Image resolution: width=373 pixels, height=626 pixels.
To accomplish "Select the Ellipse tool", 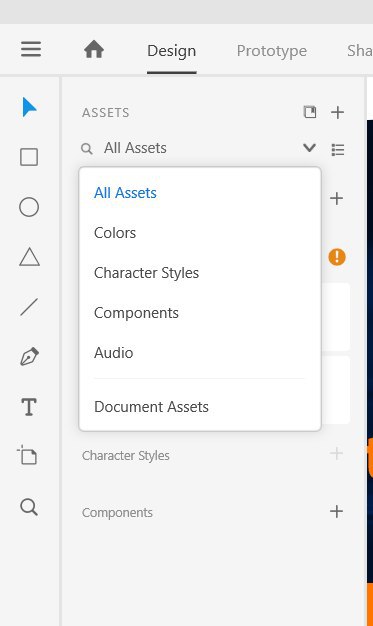I will coord(29,207).
